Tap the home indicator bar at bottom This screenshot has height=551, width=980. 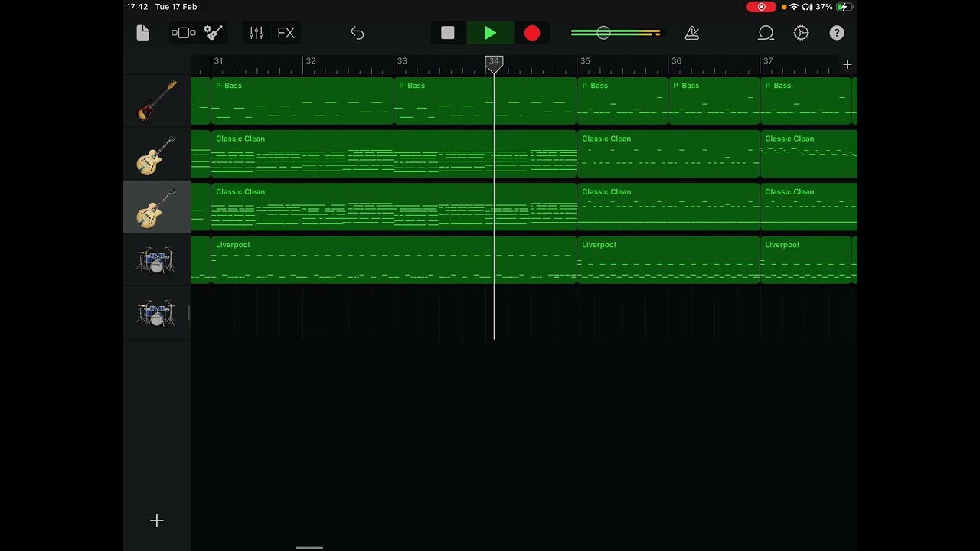point(309,547)
